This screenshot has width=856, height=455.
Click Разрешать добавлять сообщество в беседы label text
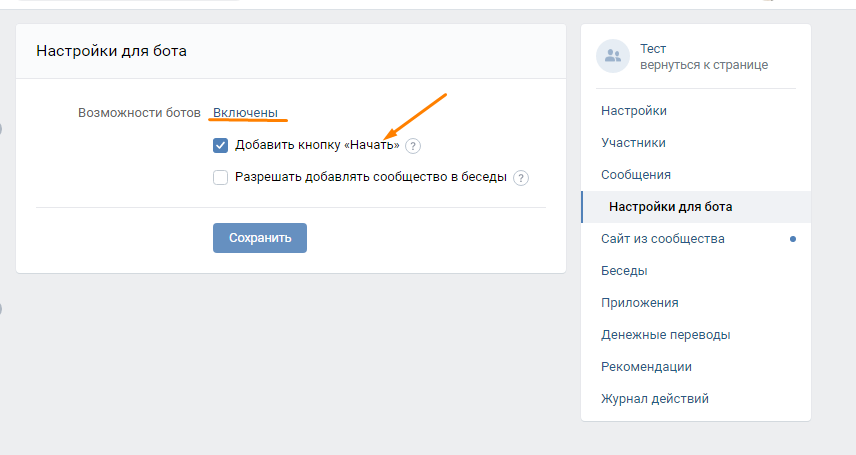point(371,177)
